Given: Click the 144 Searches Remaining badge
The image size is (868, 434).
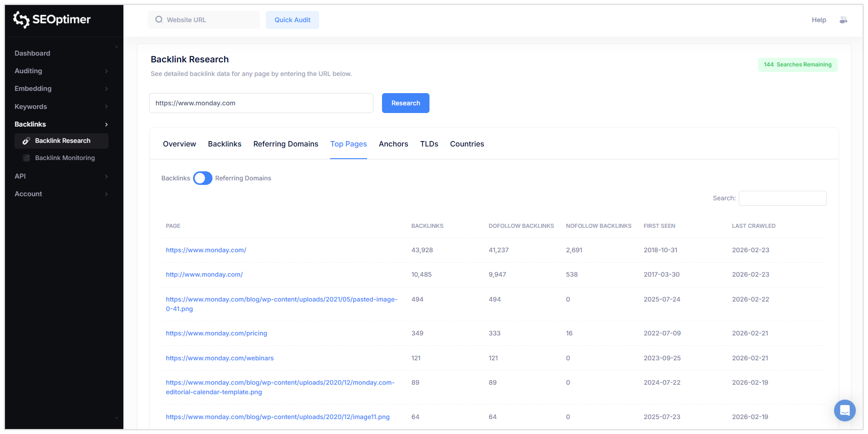Looking at the screenshot, I should click(x=797, y=65).
